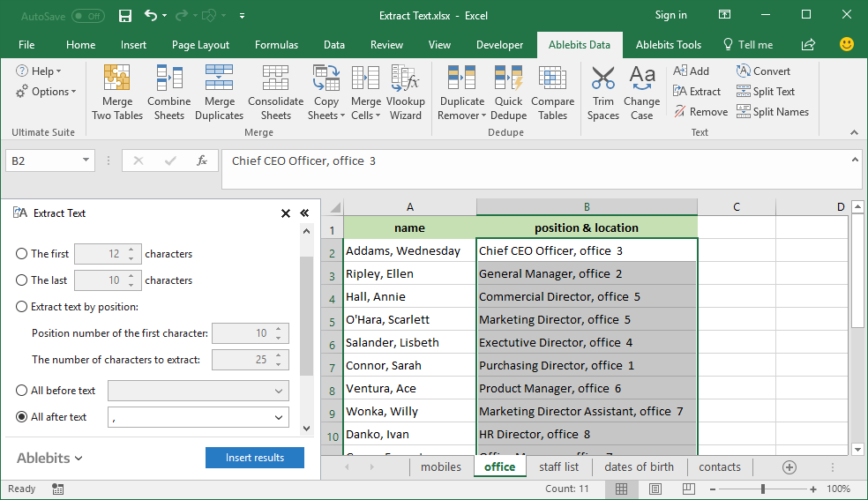Click the smiley feedback icon
The width and height of the screenshot is (868, 500).
click(x=847, y=44)
